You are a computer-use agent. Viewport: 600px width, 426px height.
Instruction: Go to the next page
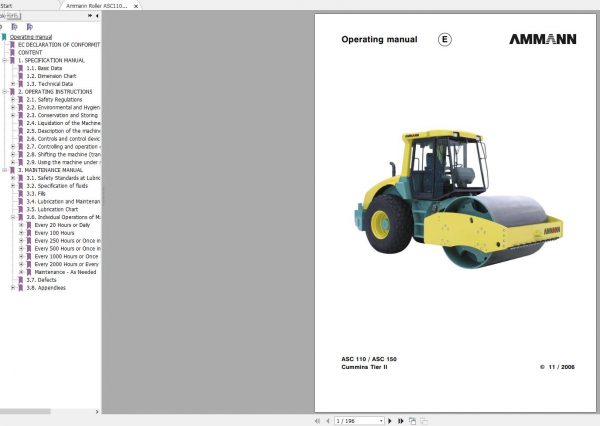click(x=390, y=421)
